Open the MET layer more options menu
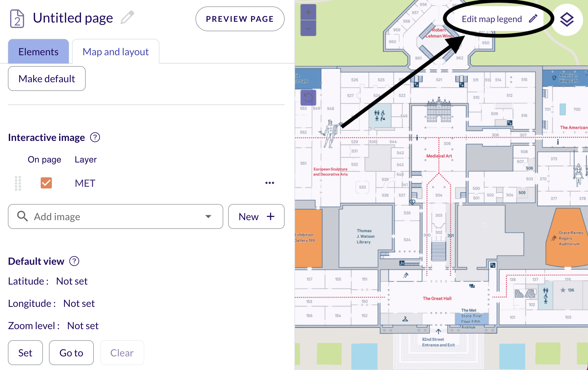 [x=270, y=183]
